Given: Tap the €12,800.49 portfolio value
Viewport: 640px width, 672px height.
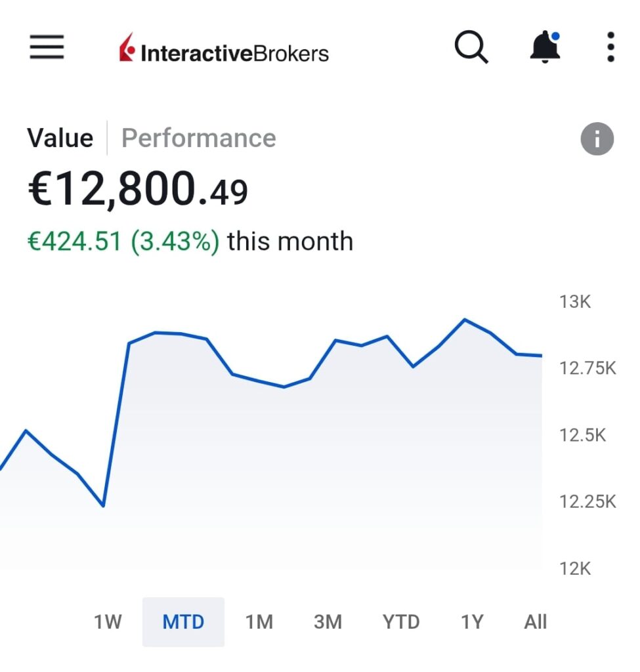Looking at the screenshot, I should coord(138,190).
